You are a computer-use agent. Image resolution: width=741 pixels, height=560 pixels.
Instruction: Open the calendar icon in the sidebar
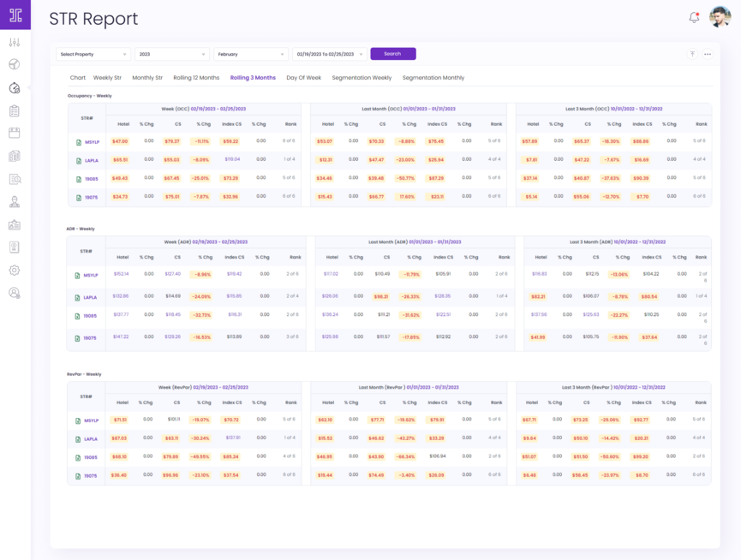[x=15, y=134]
